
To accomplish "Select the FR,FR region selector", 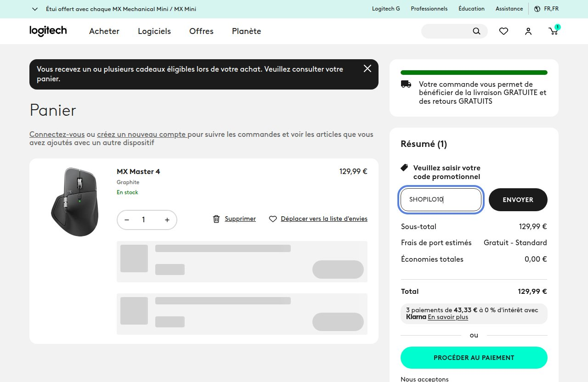I will tap(551, 9).
